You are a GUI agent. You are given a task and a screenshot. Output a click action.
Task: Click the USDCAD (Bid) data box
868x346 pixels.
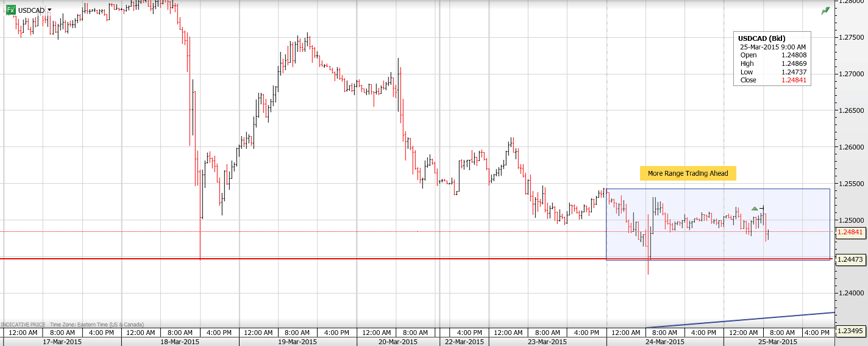click(772, 59)
